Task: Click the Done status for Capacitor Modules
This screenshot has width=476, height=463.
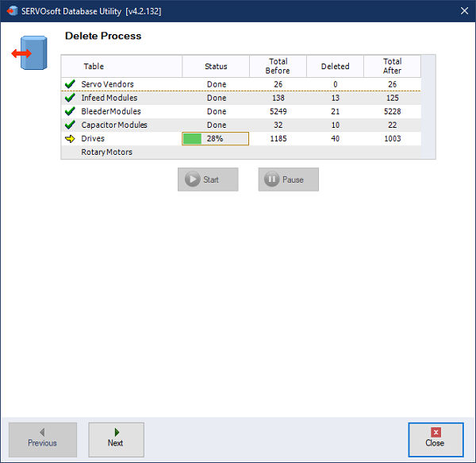Action: [217, 125]
